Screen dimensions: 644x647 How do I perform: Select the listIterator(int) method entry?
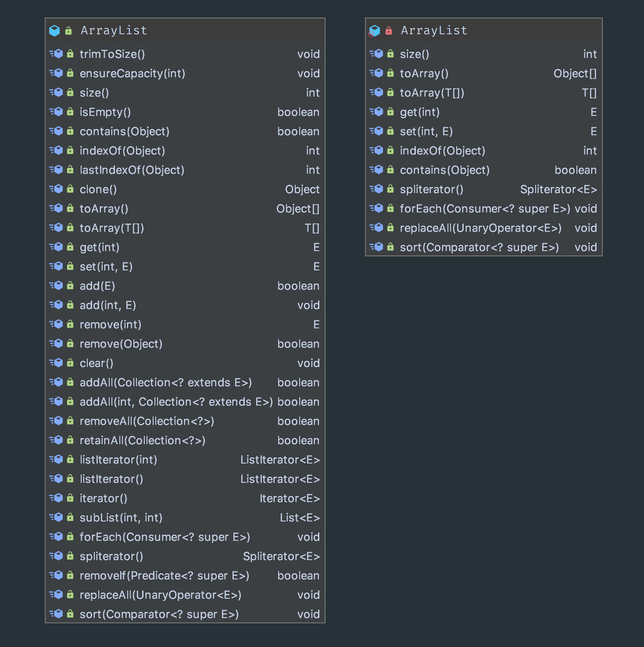pyautogui.click(x=118, y=460)
